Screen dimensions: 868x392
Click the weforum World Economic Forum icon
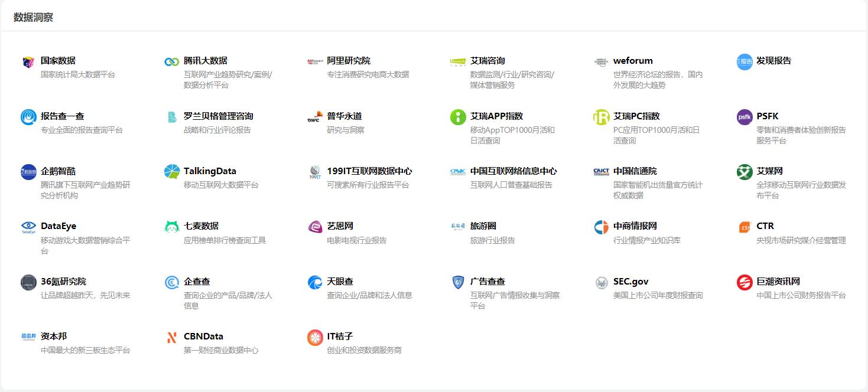click(600, 62)
